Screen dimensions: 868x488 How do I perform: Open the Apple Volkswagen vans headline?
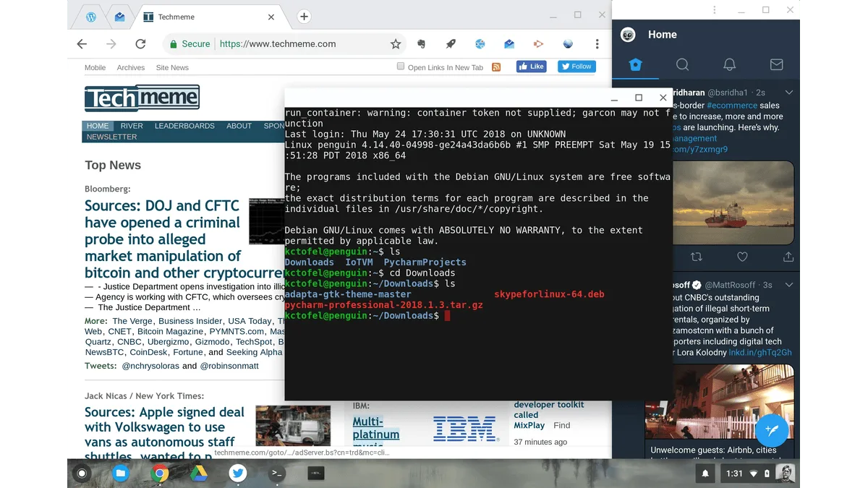coord(164,435)
